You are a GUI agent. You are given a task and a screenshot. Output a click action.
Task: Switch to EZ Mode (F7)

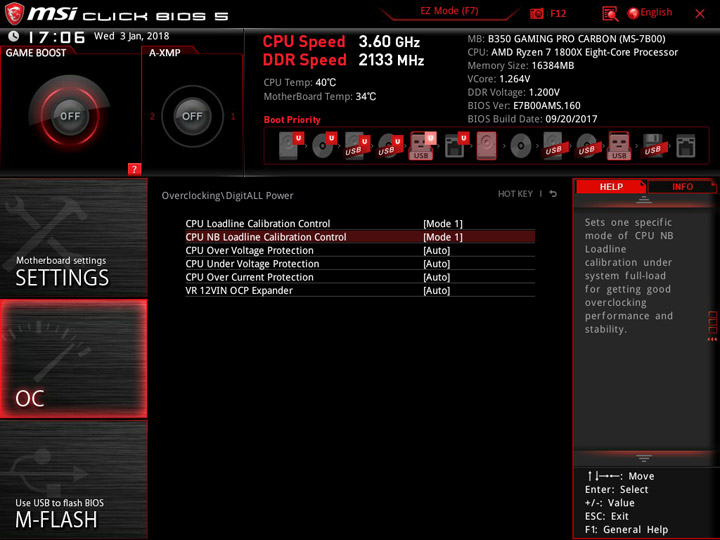click(x=449, y=11)
